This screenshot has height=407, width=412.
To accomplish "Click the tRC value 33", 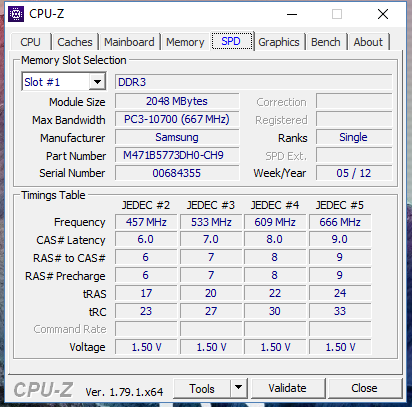I will pos(340,311).
